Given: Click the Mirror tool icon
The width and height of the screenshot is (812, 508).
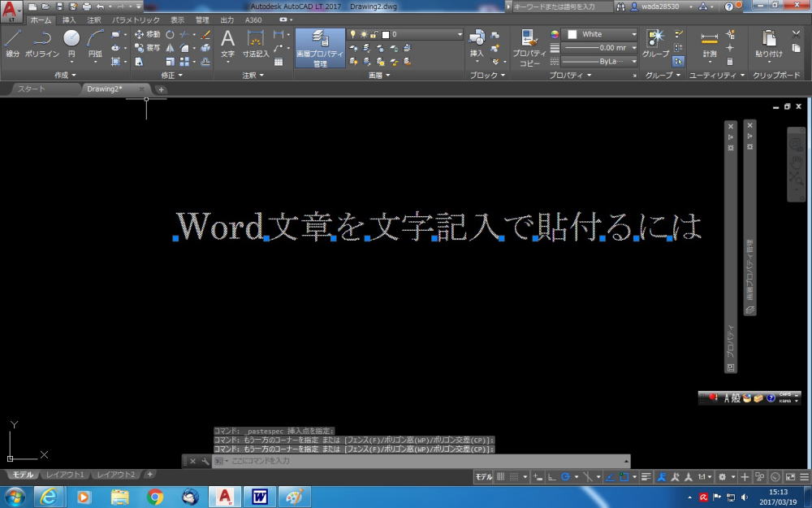Looking at the screenshot, I should (170, 48).
